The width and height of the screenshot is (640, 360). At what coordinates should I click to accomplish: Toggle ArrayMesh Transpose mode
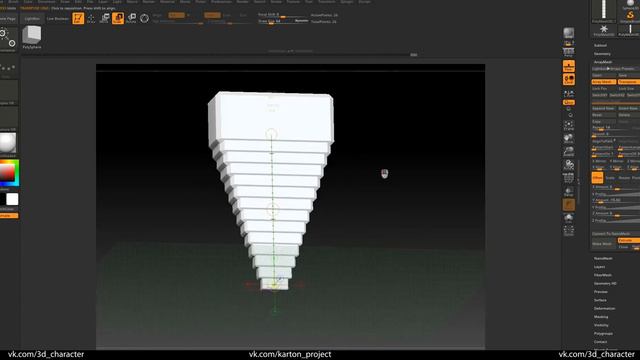pos(629,82)
